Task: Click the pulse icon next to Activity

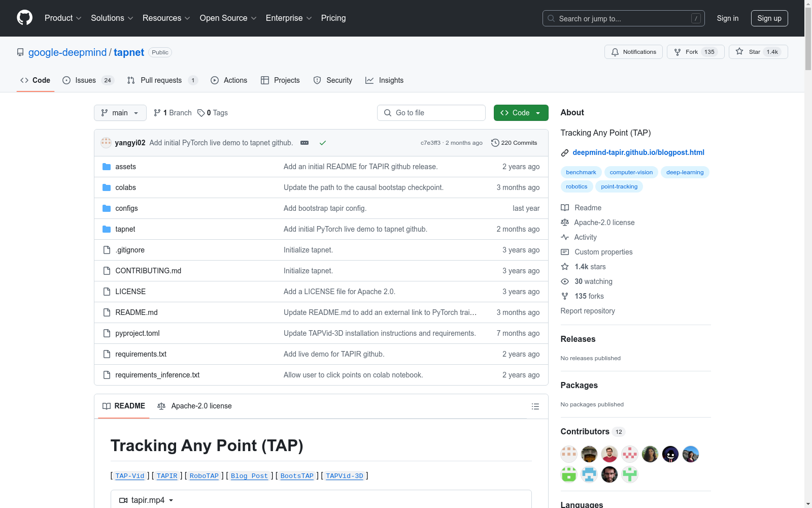Action: click(565, 237)
